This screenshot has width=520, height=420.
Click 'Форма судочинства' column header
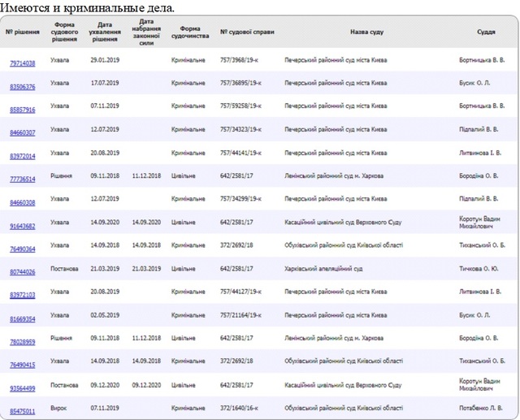tap(190, 32)
